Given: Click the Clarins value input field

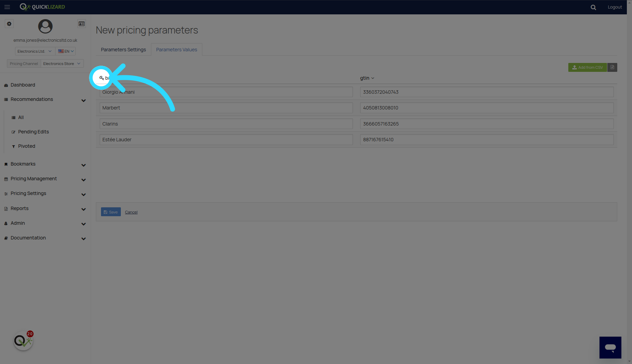Looking at the screenshot, I should tap(226, 123).
